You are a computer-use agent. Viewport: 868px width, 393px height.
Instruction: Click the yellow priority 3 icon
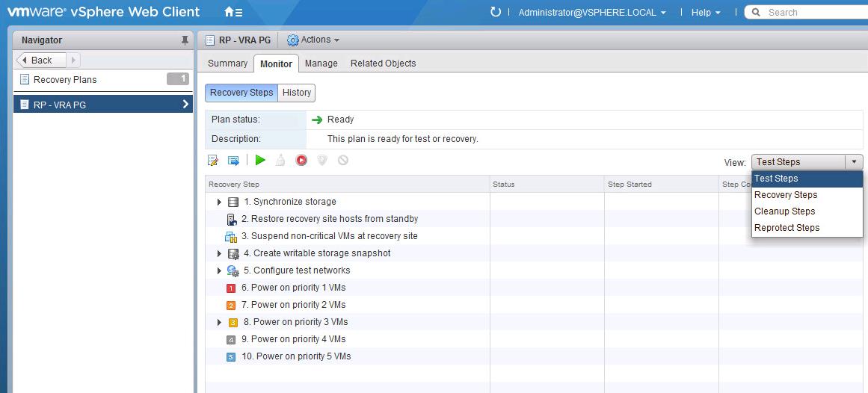point(233,322)
